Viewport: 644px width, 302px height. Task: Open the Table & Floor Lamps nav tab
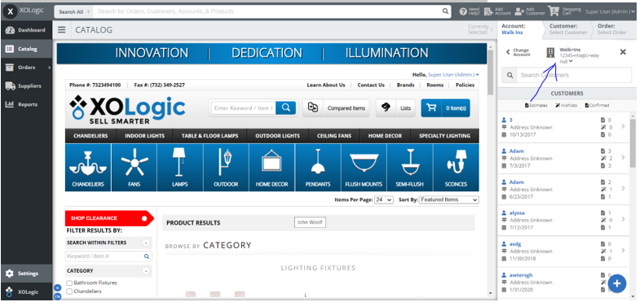(210, 136)
